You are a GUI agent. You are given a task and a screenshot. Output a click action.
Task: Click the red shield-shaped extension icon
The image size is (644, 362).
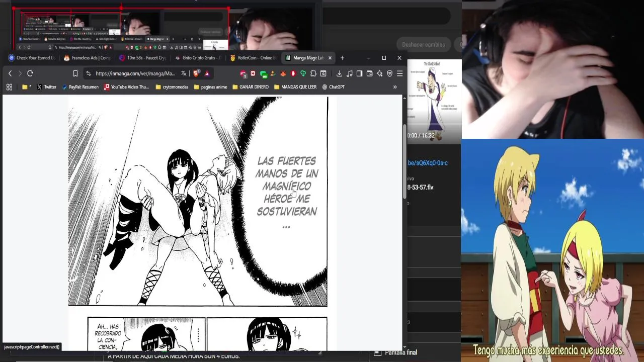pyautogui.click(x=293, y=73)
